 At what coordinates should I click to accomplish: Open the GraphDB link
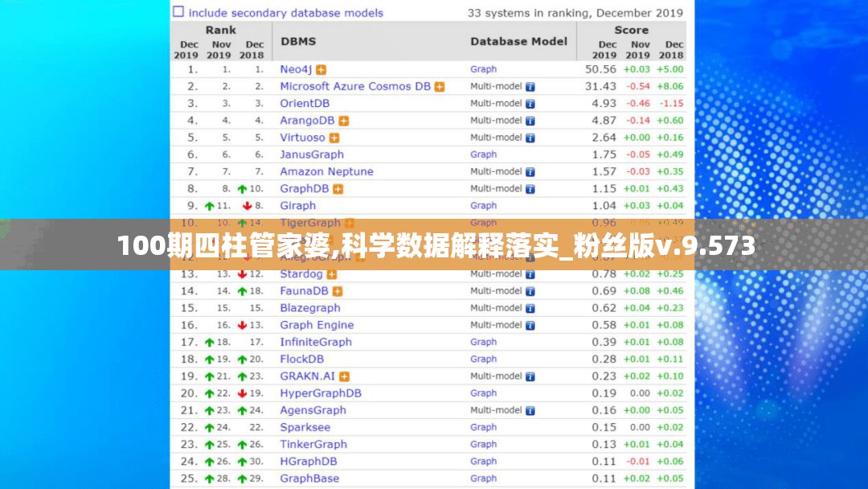(x=304, y=189)
